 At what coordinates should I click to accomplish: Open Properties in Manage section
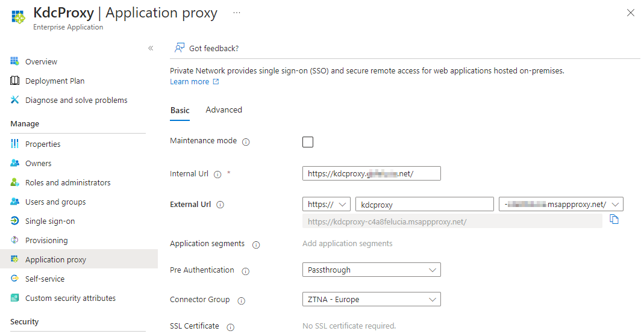pos(43,144)
